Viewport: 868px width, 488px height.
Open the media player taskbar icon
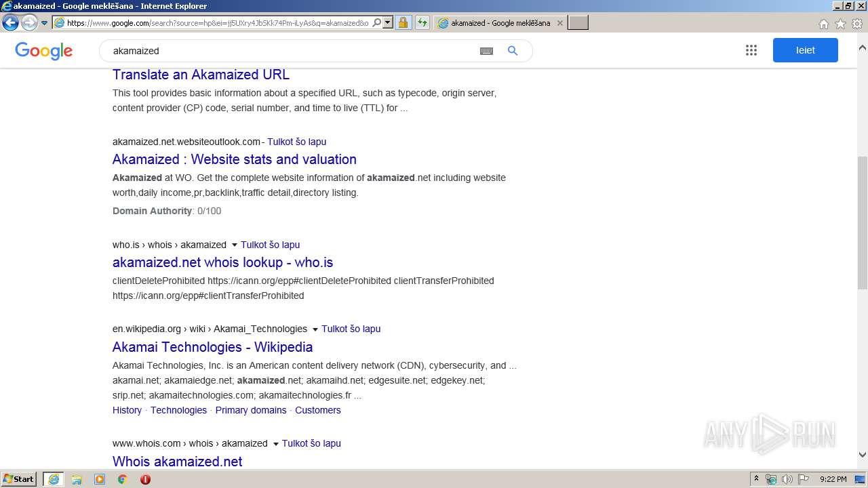click(100, 479)
